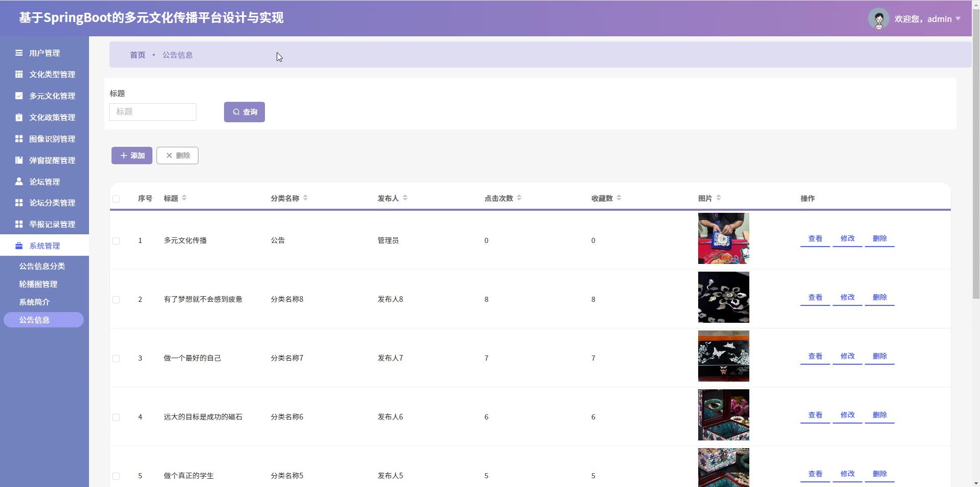Viewport: 980px width, 487px height.
Task: Click the 系统管理 briefcase icon
Action: [x=19, y=246]
